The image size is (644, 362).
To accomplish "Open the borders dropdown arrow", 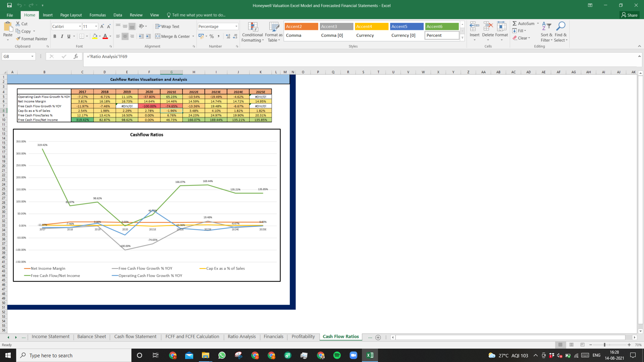I will pos(87,36).
